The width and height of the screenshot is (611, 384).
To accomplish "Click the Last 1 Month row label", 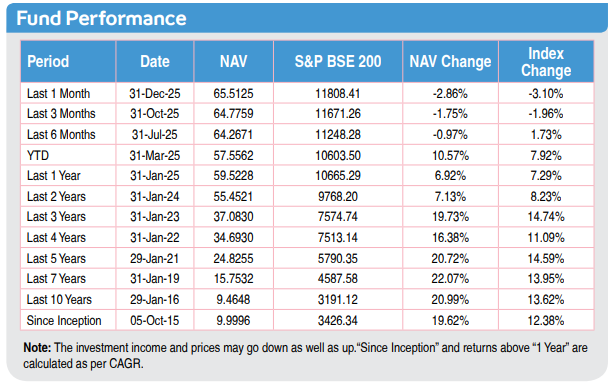I will coord(58,94).
